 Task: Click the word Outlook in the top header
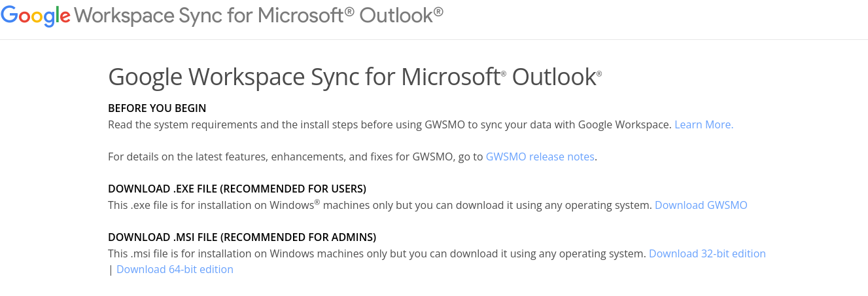[x=395, y=14]
